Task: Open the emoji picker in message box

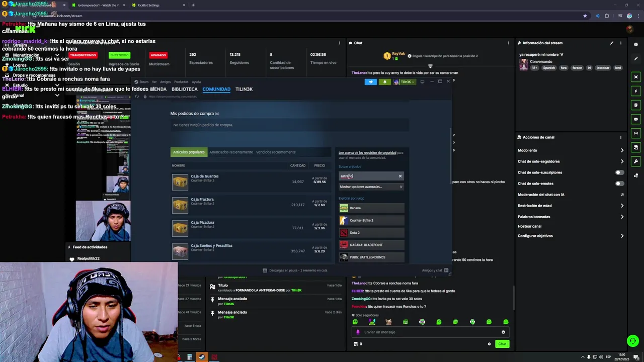Action: coord(503,332)
